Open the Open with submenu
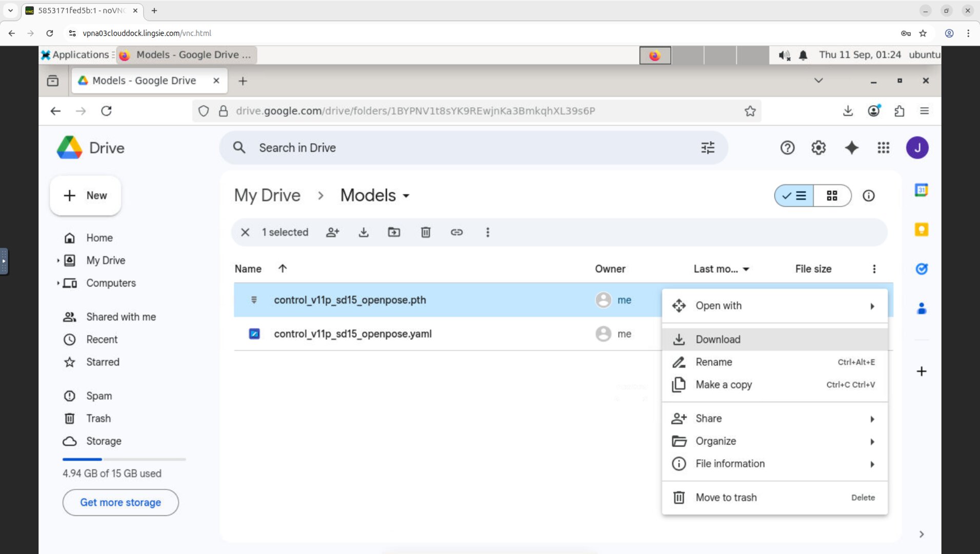Viewport: 980px width, 554px height. point(718,305)
